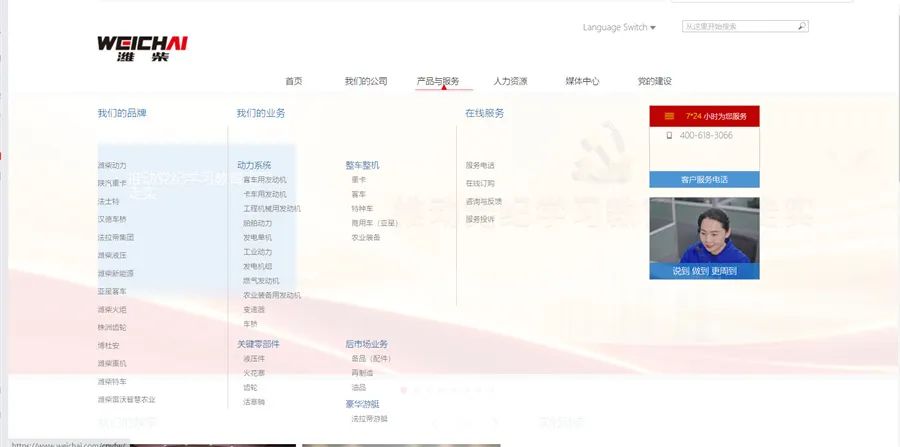Click the search magnifier icon
This screenshot has width=900, height=447.
(x=801, y=26)
